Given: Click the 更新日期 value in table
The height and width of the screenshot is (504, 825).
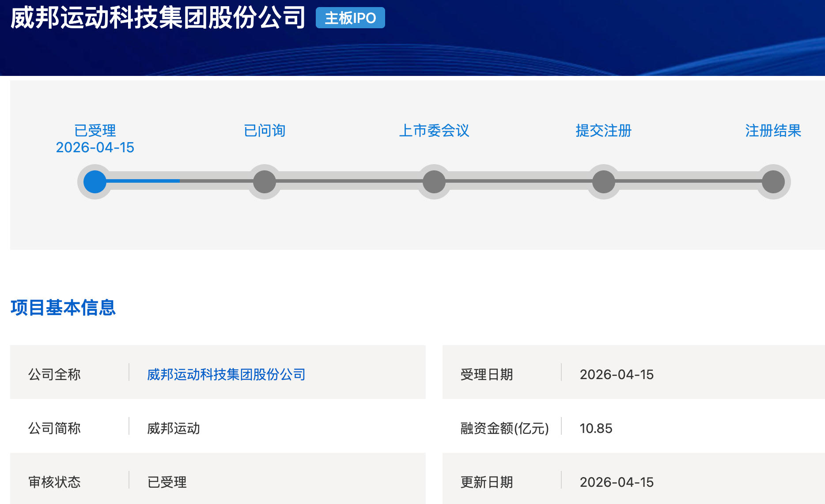Looking at the screenshot, I should [617, 482].
